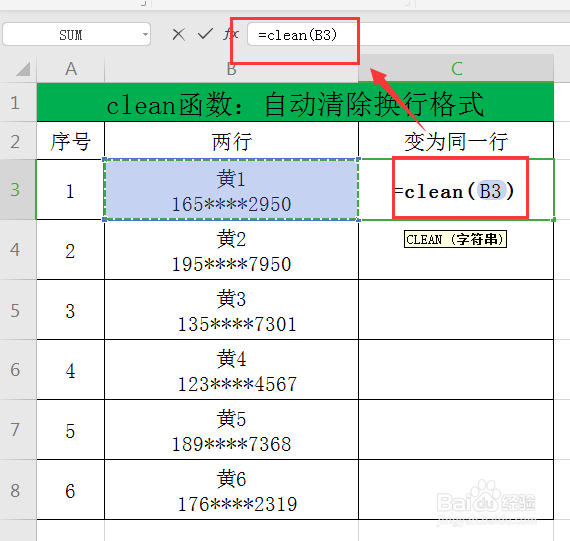Click the formula bar containing =clean(B3)
The width and height of the screenshot is (570, 541).
point(409,35)
